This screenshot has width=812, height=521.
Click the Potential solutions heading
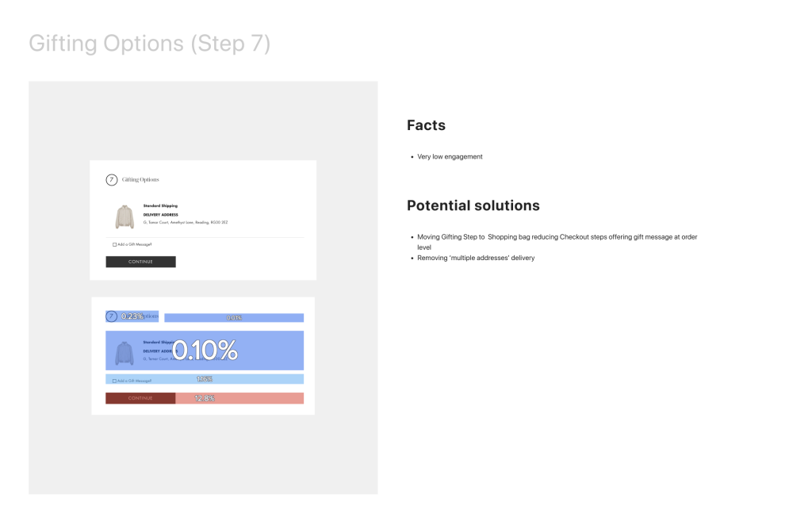point(473,205)
